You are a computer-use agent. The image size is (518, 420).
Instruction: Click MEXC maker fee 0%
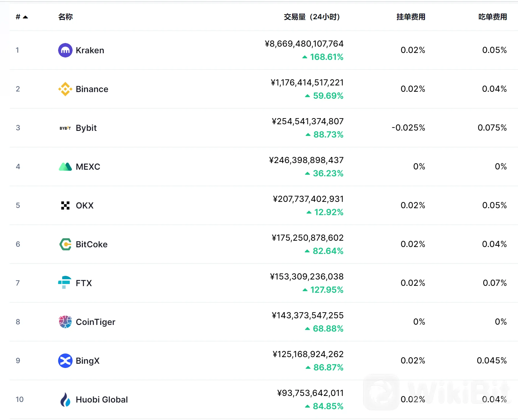419,167
